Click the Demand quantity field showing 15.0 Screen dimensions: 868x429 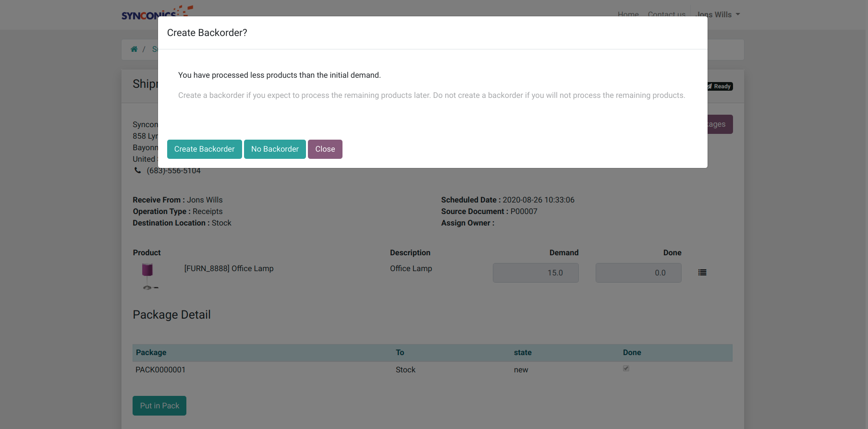click(535, 273)
